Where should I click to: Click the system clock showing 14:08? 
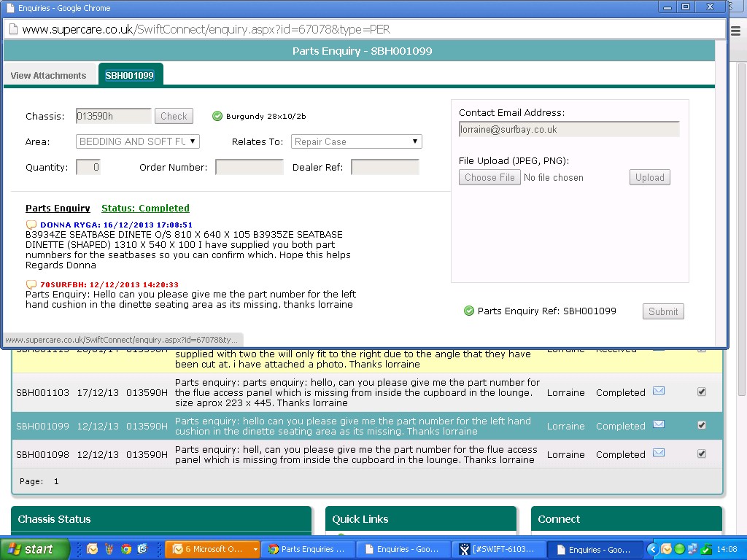click(727, 550)
